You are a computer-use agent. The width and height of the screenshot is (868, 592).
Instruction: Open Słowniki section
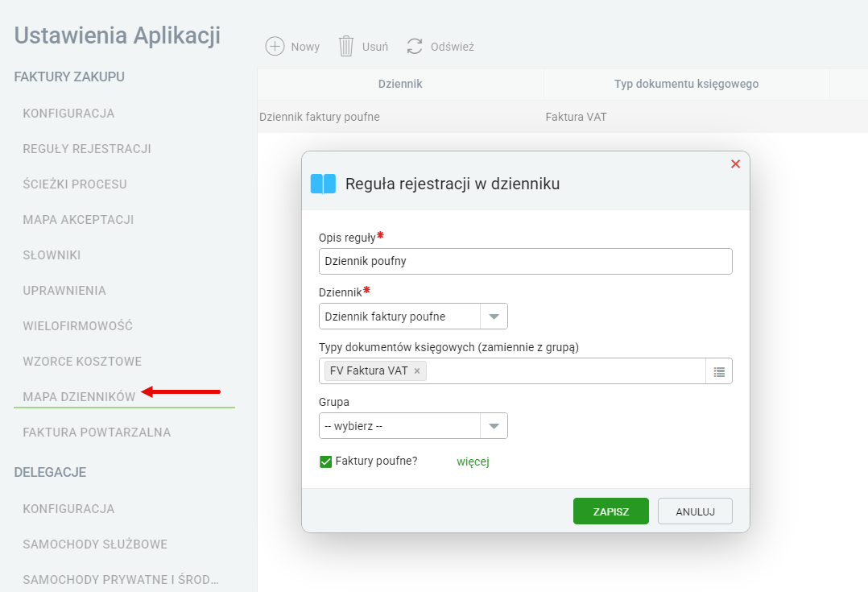[x=52, y=255]
